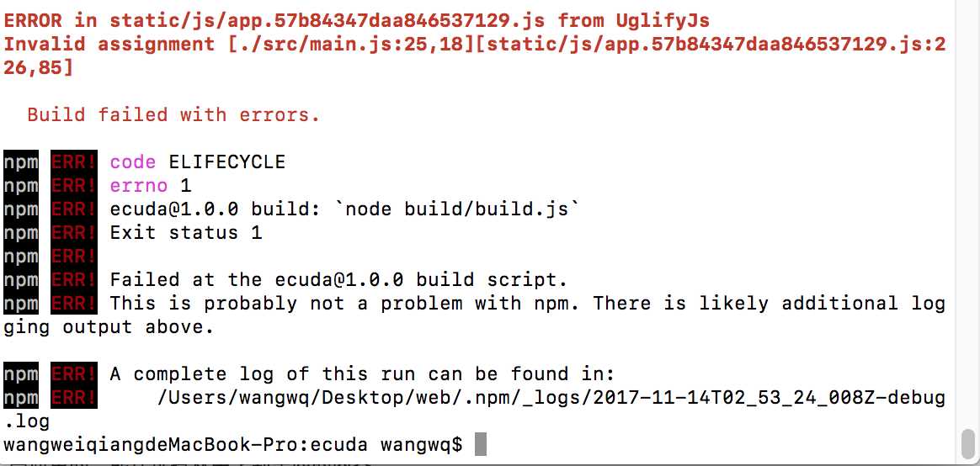
Task: Click 'A complete log of this run' line
Action: pos(363,374)
